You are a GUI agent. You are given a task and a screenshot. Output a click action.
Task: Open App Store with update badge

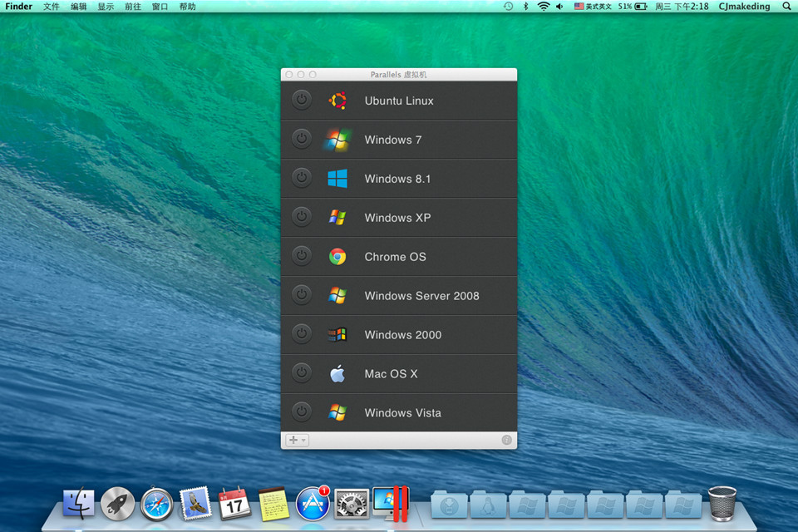313,504
